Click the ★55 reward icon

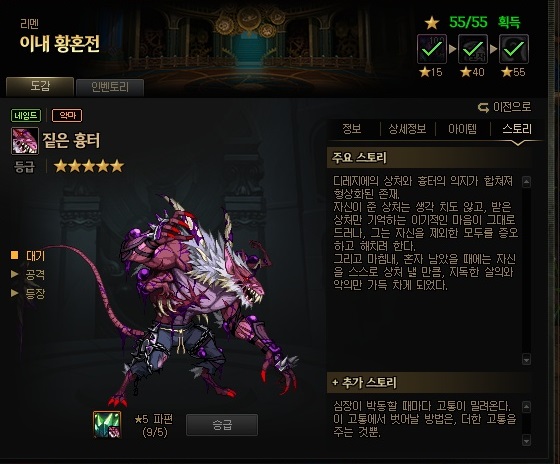[514, 49]
